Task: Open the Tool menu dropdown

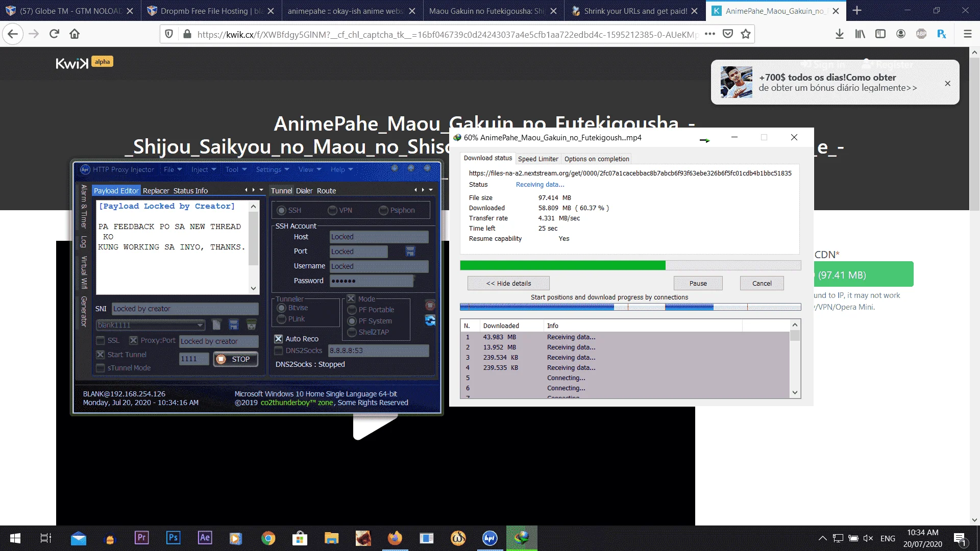Action: pos(236,169)
